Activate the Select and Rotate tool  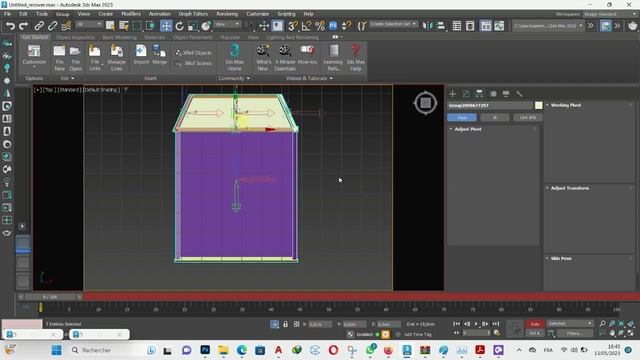(180, 26)
